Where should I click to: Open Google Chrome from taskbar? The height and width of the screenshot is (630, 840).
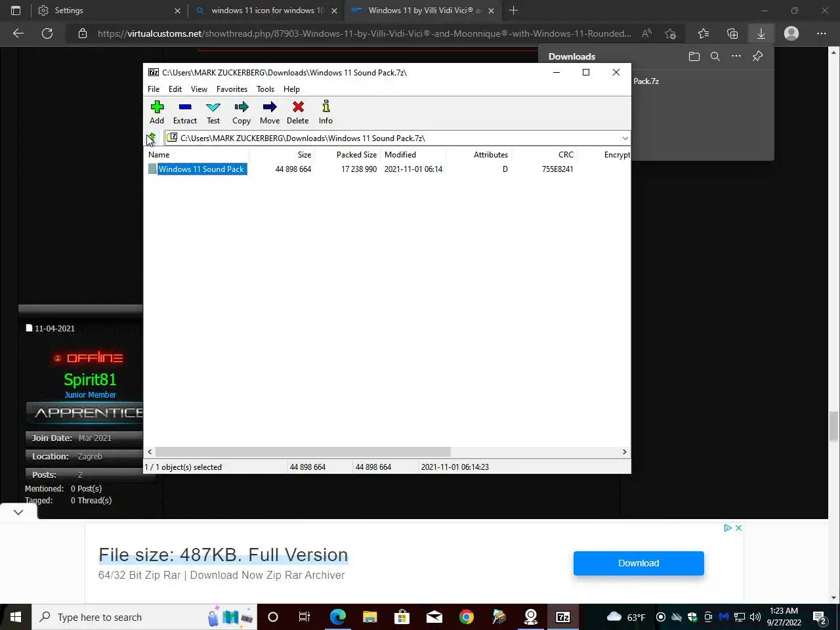point(466,617)
